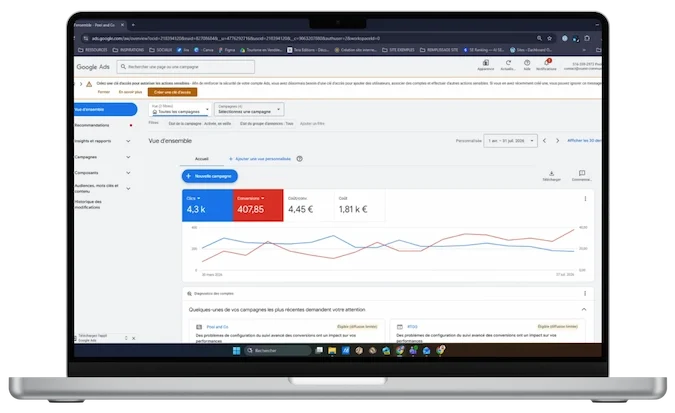This screenshot has width=675, height=413.
Task: Open the Notifications bell icon
Action: tap(547, 63)
